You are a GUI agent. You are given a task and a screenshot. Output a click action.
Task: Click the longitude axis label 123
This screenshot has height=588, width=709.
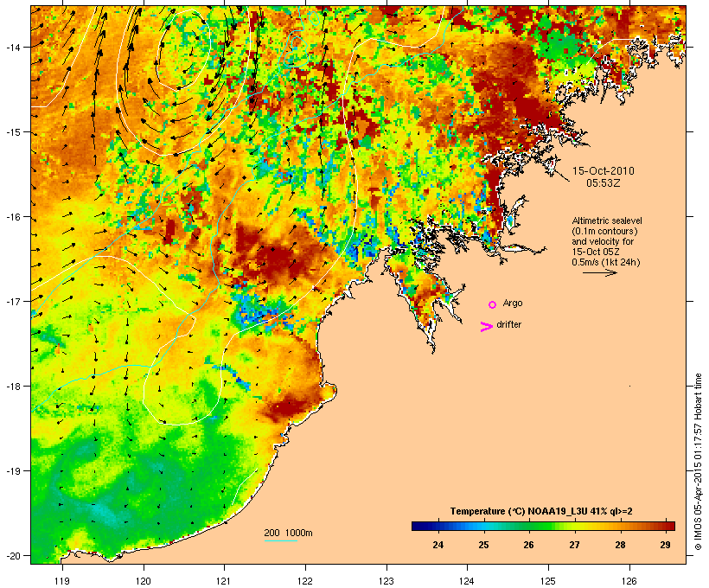point(386,581)
